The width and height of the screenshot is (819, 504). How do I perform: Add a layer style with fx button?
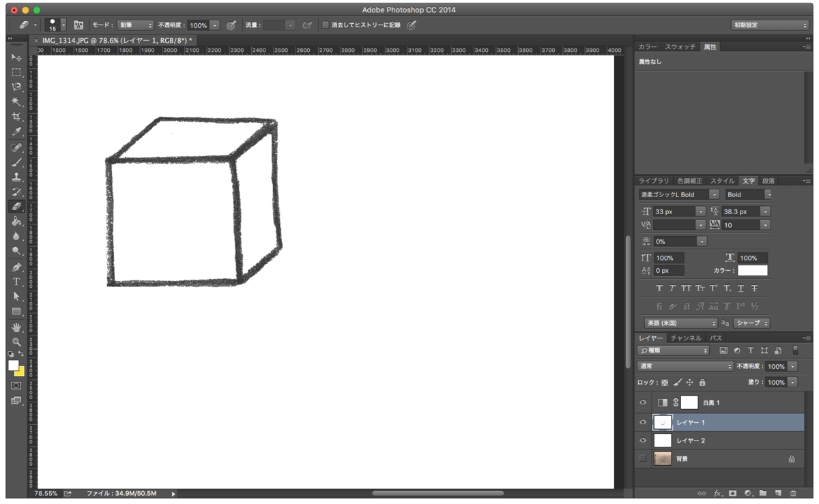point(718,493)
